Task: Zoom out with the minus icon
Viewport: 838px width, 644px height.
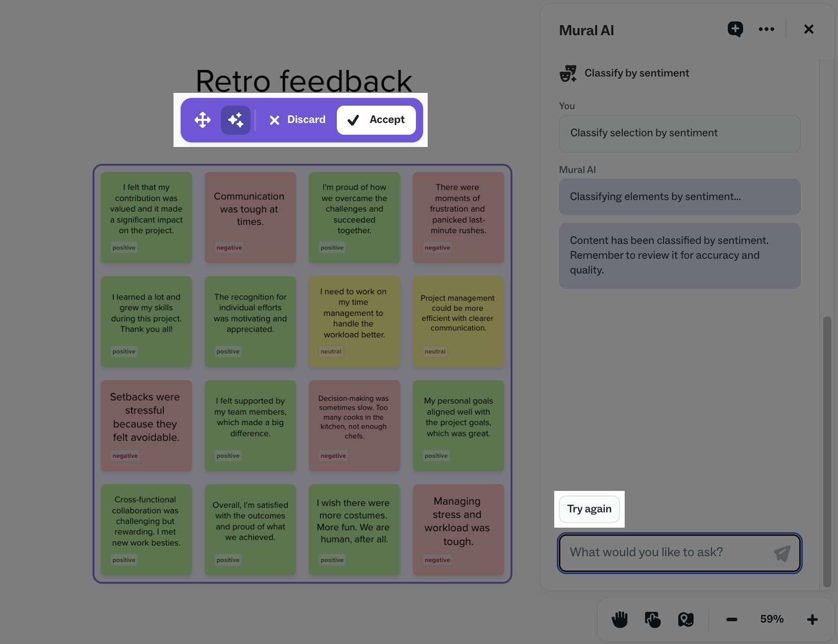Action: click(x=732, y=620)
